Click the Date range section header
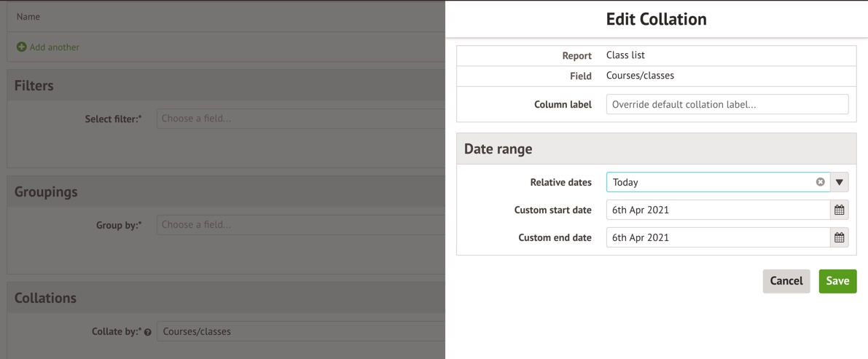This screenshot has width=868, height=359. tap(498, 149)
